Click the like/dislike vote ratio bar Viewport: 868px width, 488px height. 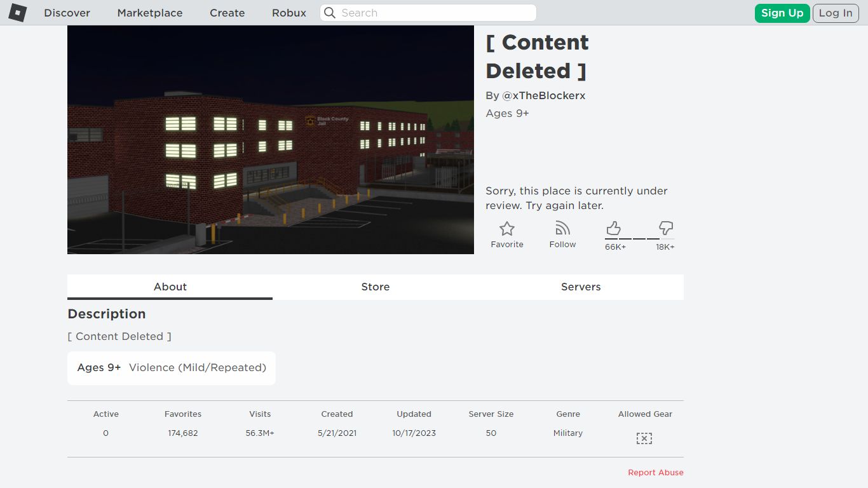(x=640, y=239)
